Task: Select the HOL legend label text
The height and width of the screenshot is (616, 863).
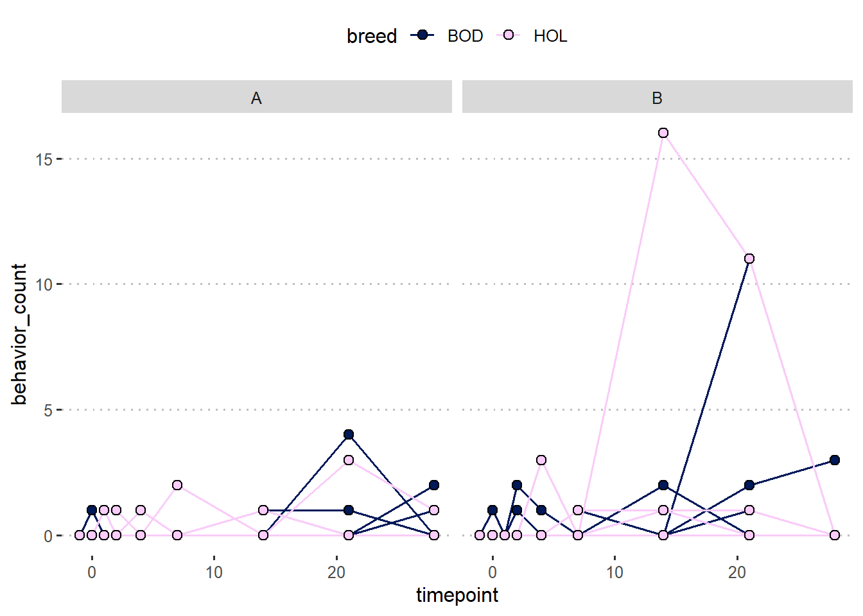Action: (550, 36)
